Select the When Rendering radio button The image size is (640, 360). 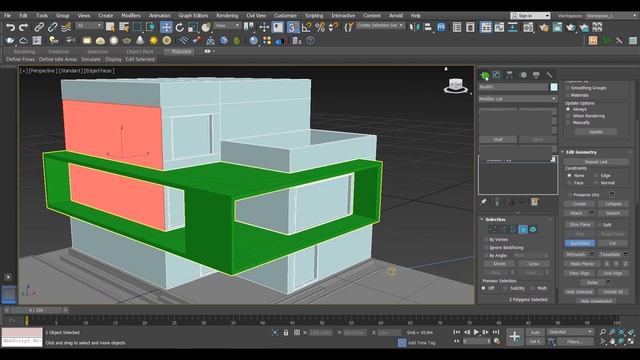click(568, 116)
